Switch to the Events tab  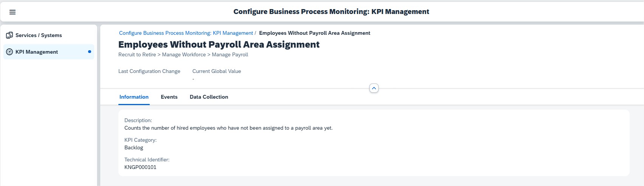tap(169, 97)
